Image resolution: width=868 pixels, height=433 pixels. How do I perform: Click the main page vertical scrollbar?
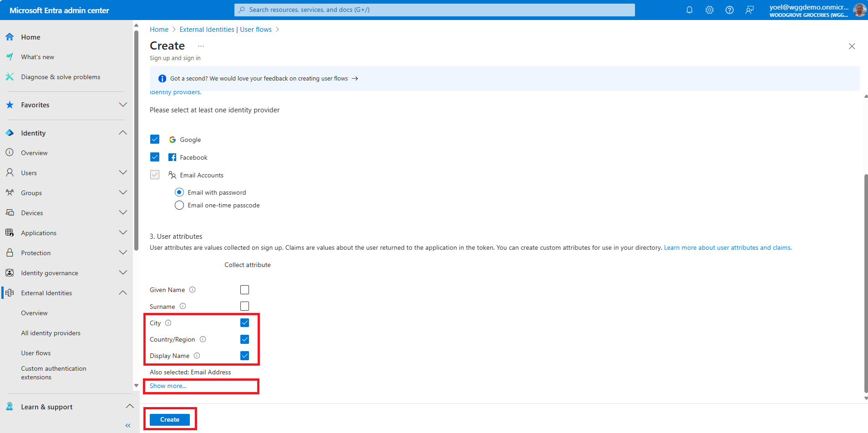[x=865, y=282]
